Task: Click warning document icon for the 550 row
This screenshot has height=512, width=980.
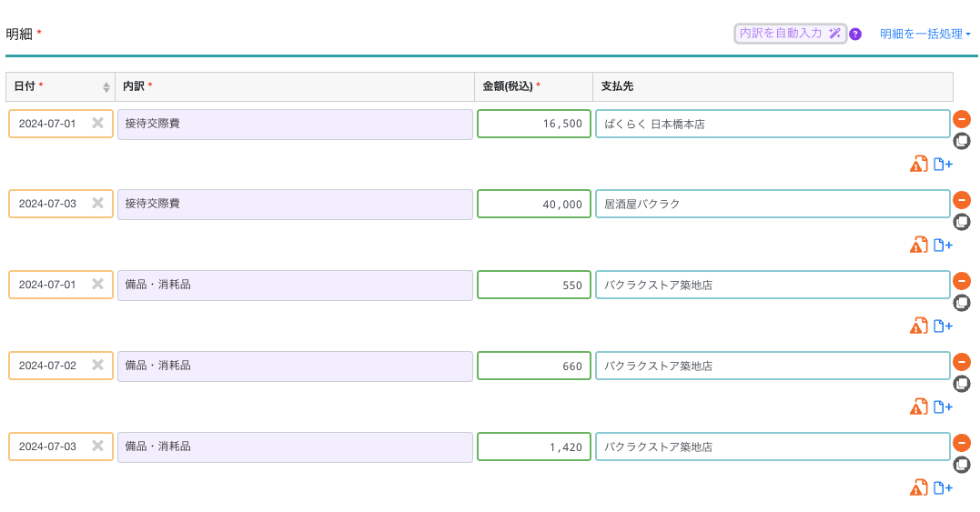Action: pyautogui.click(x=919, y=326)
